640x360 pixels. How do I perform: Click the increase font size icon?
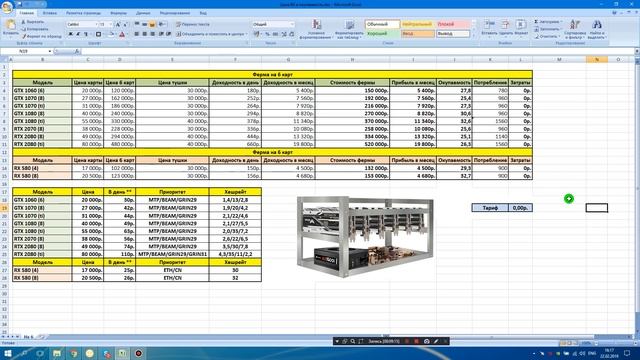[118, 24]
